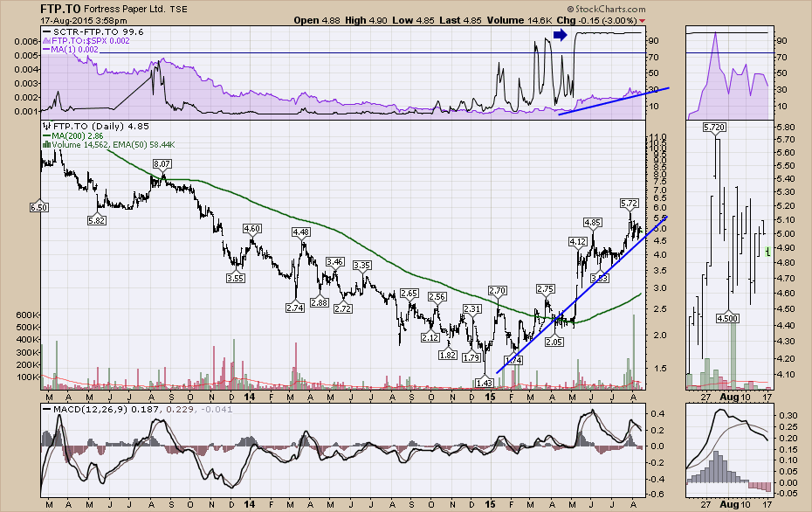Select the 1.43 low price label
The width and height of the screenshot is (812, 512).
484,383
